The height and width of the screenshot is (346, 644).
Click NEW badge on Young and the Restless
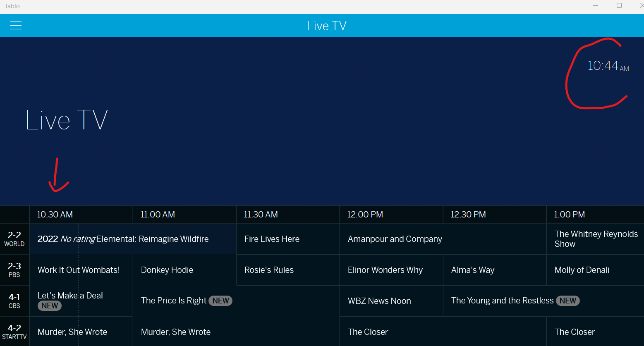[568, 301]
